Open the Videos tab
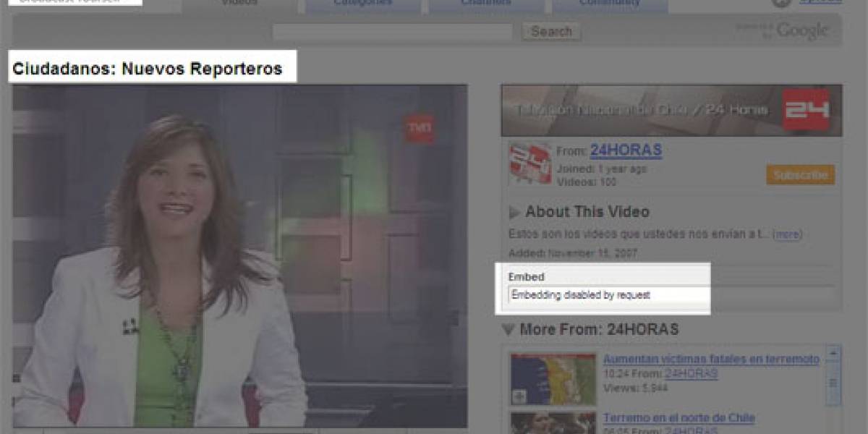 coord(239,4)
